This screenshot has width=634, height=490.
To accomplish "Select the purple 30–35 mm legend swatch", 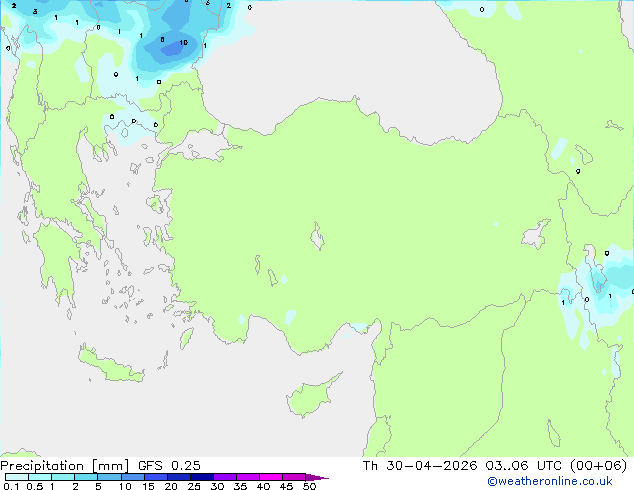I will 225,477.
